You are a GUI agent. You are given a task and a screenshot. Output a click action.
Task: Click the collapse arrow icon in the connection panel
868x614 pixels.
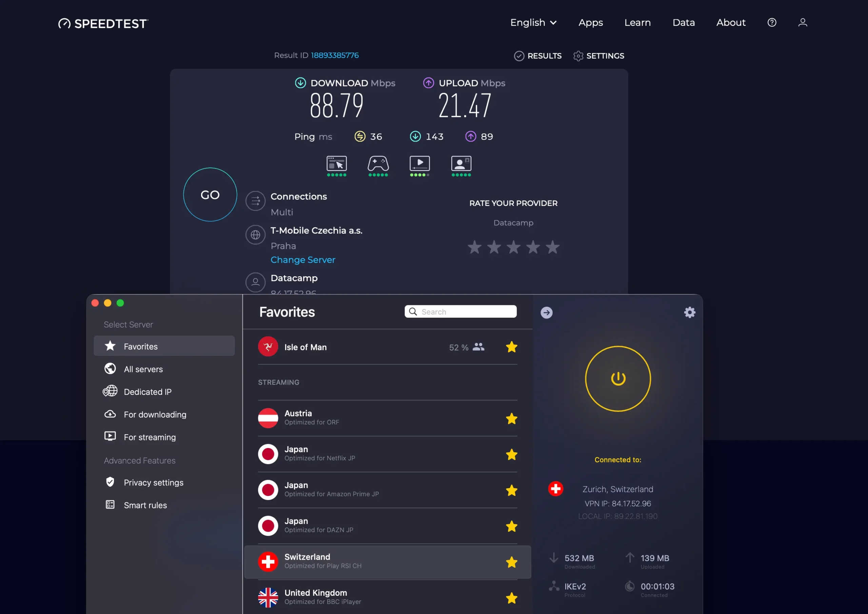546,312
